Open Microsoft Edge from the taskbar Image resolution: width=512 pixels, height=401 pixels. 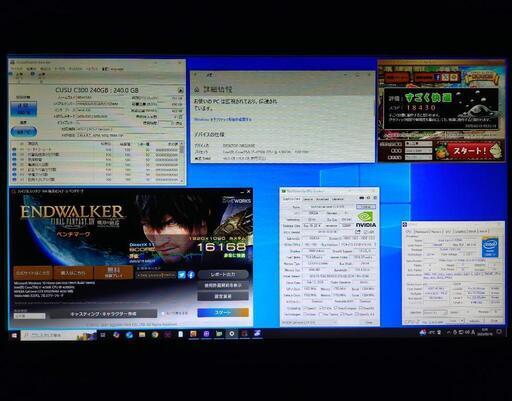[x=129, y=335]
